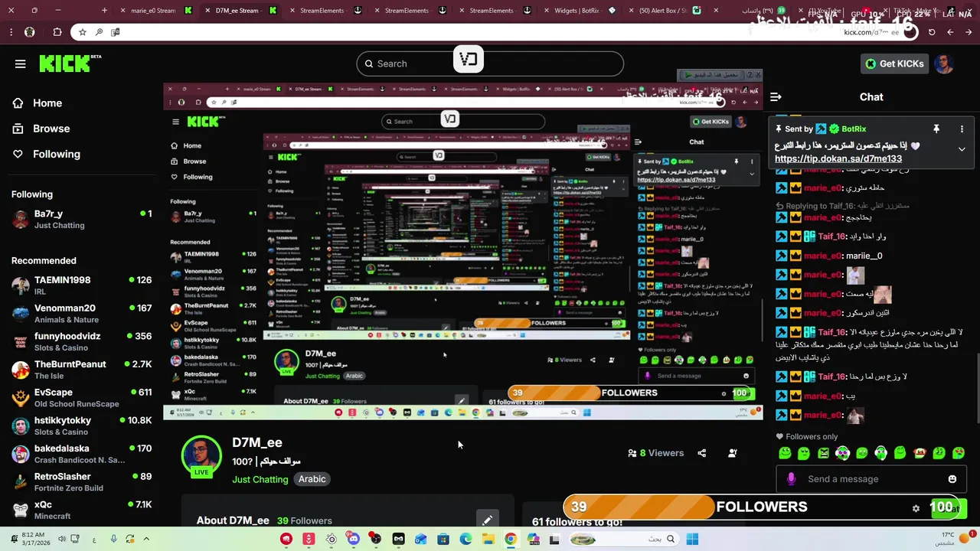
Task: Click the voice microphone icon in chat box
Action: click(x=791, y=479)
